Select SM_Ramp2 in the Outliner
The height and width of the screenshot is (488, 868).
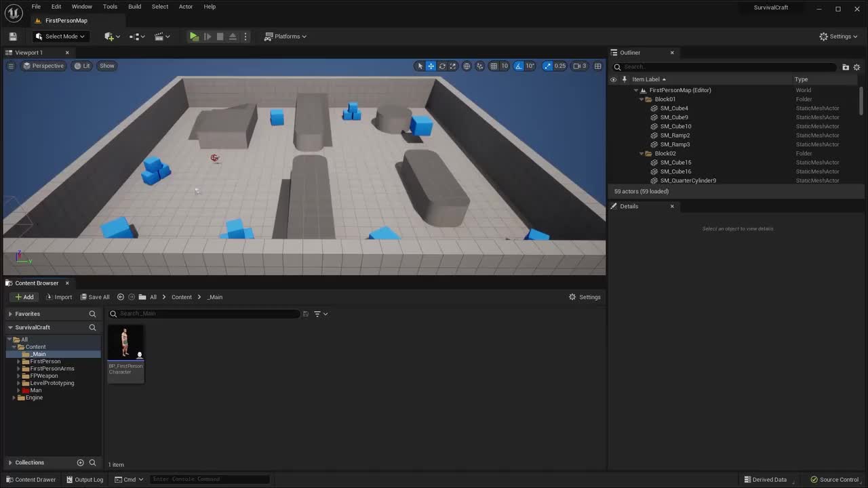click(675, 136)
